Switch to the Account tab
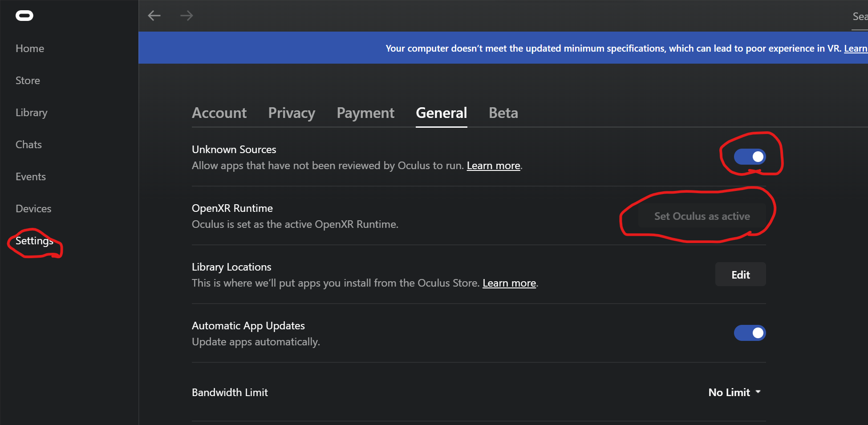 pyautogui.click(x=219, y=113)
